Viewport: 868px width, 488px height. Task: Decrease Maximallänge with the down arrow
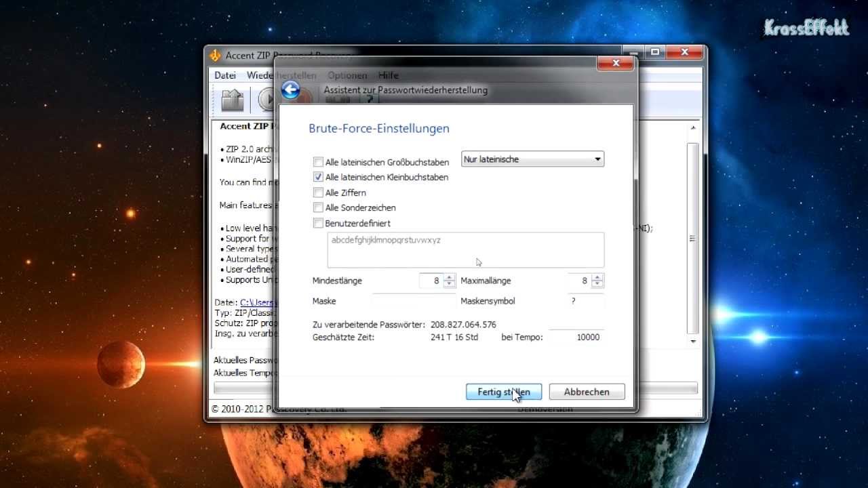pyautogui.click(x=597, y=284)
